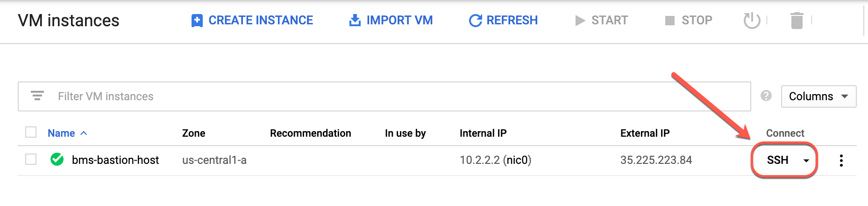
Task: Click the delete trash can icon
Action: [x=797, y=21]
